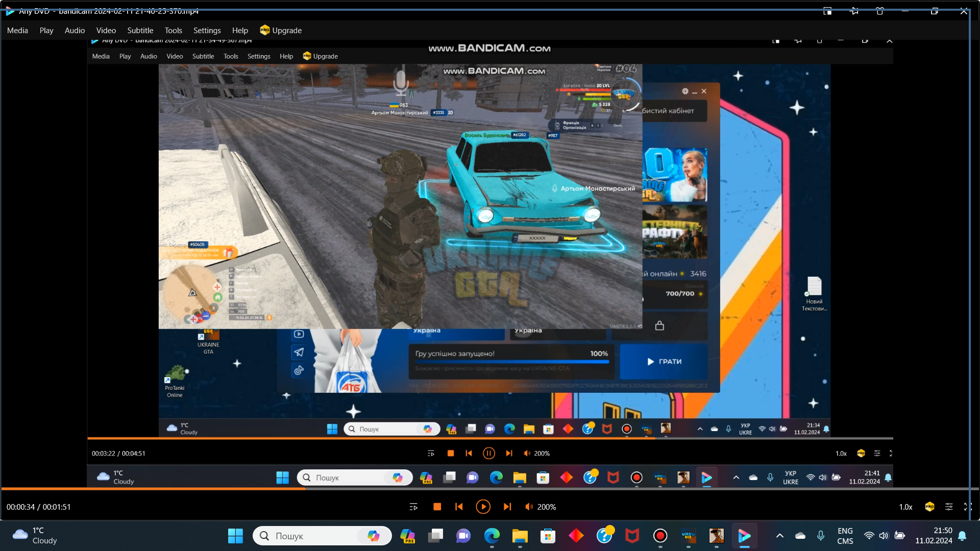
Task: Open the Chat app from the Windows taskbar
Action: (463, 536)
